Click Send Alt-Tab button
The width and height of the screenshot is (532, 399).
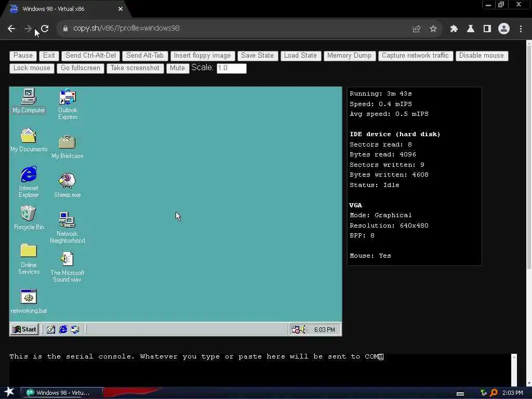(145, 56)
